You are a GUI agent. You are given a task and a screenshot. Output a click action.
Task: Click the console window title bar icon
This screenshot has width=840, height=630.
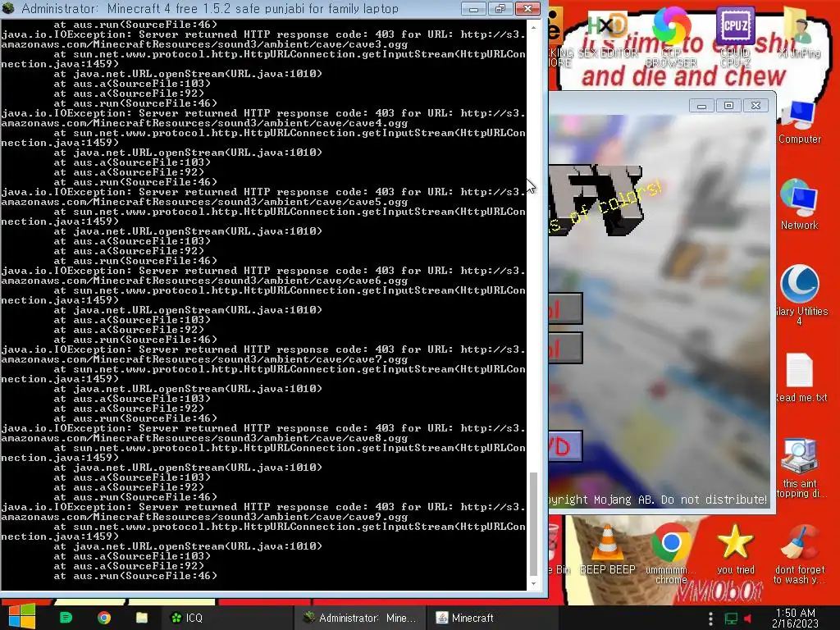pyautogui.click(x=8, y=8)
